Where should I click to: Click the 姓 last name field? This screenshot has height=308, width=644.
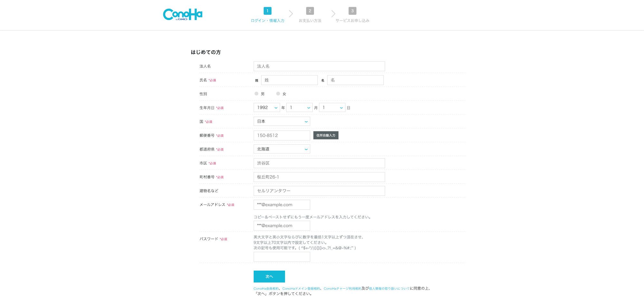click(x=289, y=80)
